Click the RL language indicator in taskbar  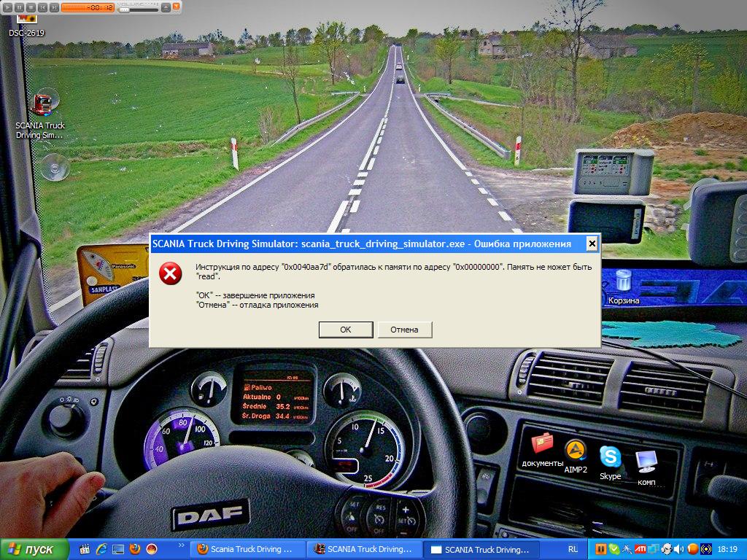(x=573, y=549)
